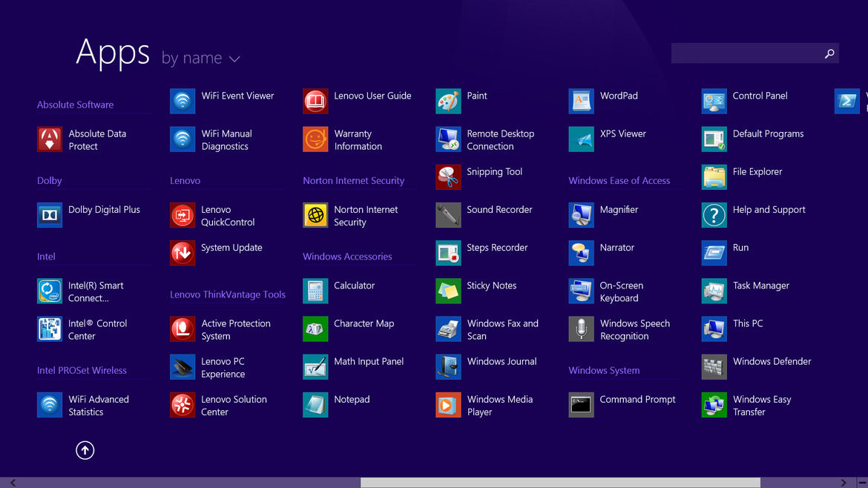Open Intel Control Center icon
This screenshot has height=488, width=868.
tap(49, 329)
